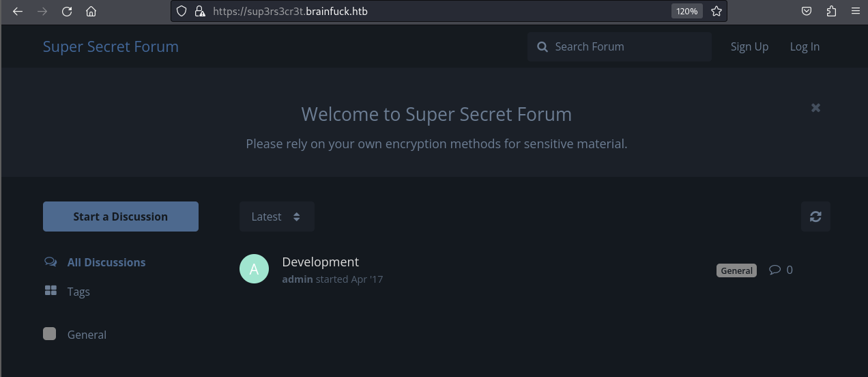Open the Tags page
The image size is (868, 377).
(78, 292)
